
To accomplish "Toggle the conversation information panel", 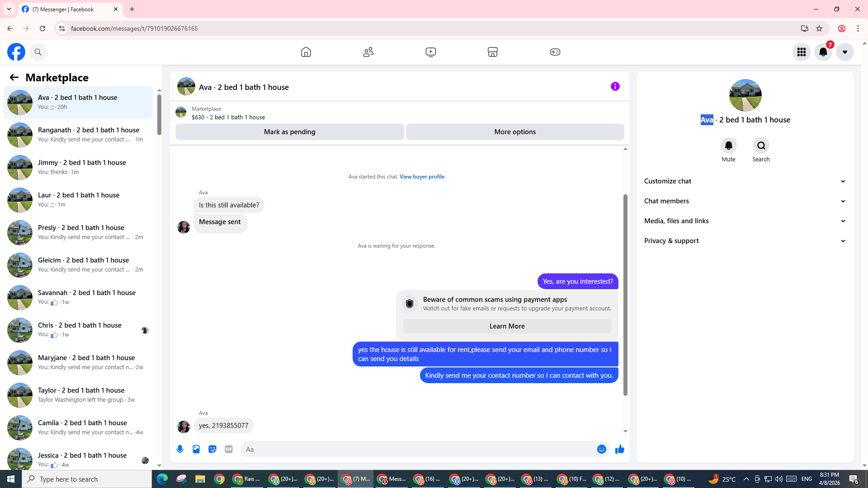I will [615, 86].
